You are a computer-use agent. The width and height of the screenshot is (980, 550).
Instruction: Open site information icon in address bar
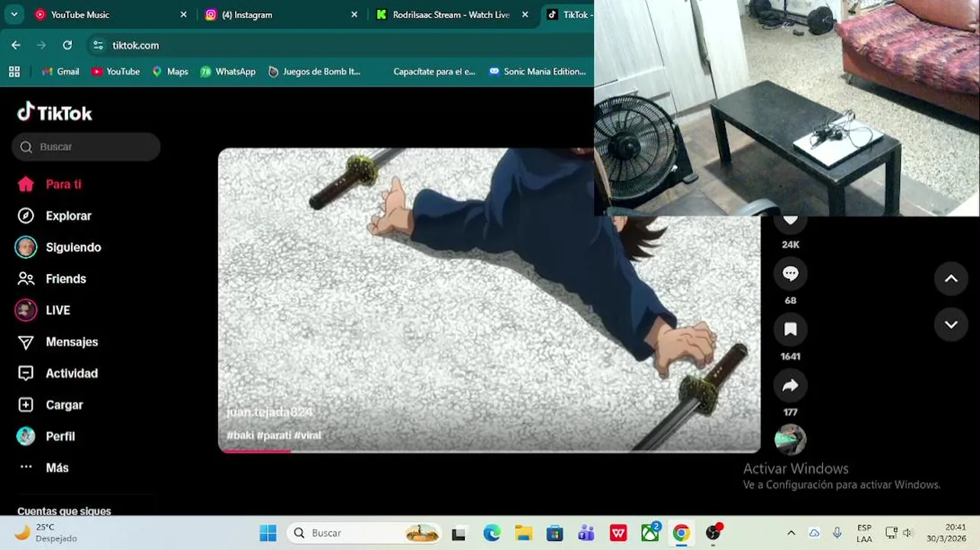[x=98, y=45]
